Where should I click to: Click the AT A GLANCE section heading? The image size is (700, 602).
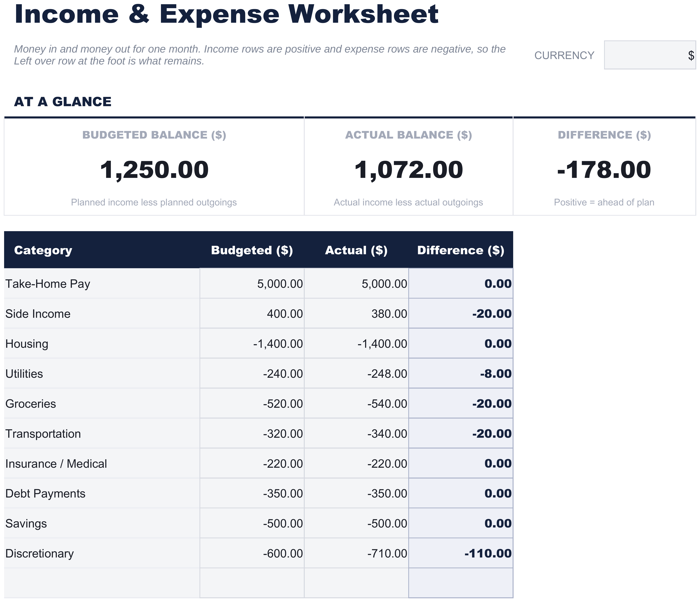click(x=63, y=102)
